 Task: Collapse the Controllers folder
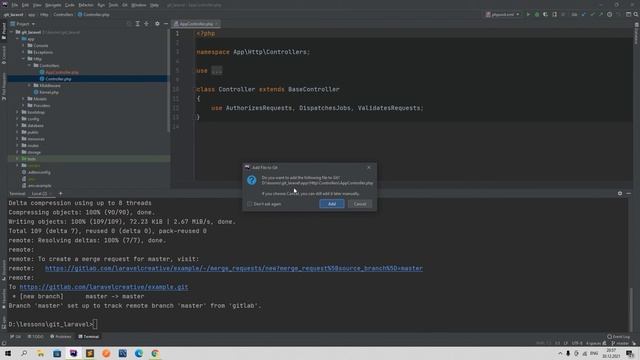coord(29,65)
